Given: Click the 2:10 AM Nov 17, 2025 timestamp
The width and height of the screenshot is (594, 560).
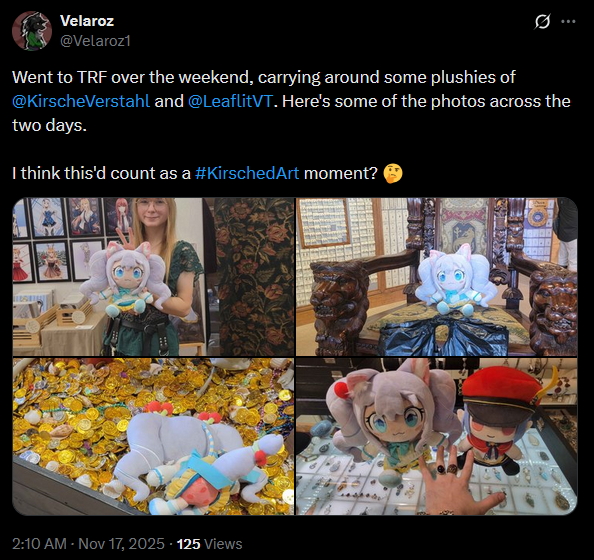Looking at the screenshot, I should pyautogui.click(x=88, y=544).
